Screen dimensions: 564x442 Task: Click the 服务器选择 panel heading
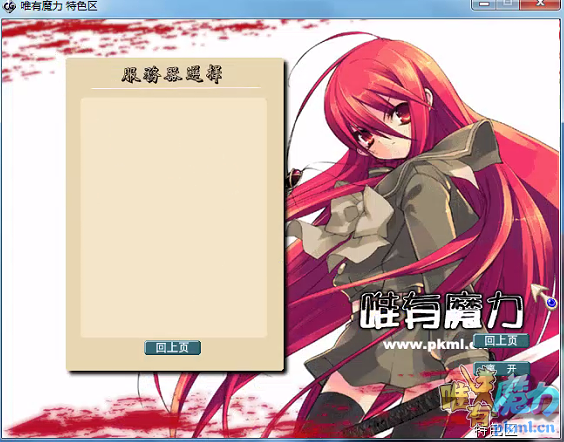[x=172, y=74]
